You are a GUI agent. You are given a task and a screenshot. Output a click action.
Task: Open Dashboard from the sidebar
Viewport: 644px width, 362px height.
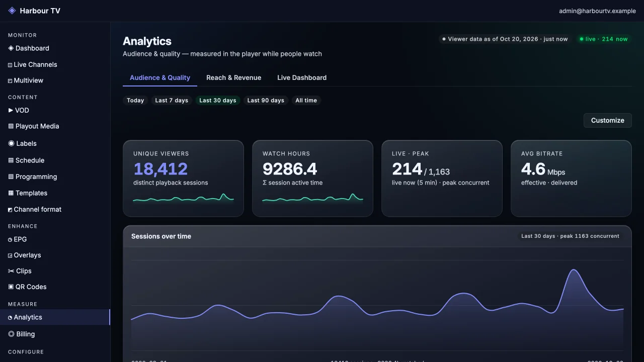pyautogui.click(x=55, y=48)
